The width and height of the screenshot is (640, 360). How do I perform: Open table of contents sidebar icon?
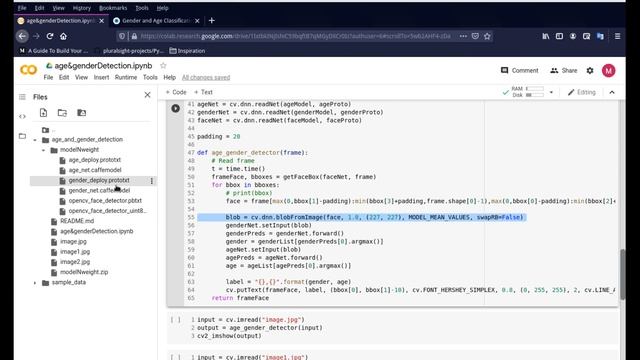pos(22,97)
